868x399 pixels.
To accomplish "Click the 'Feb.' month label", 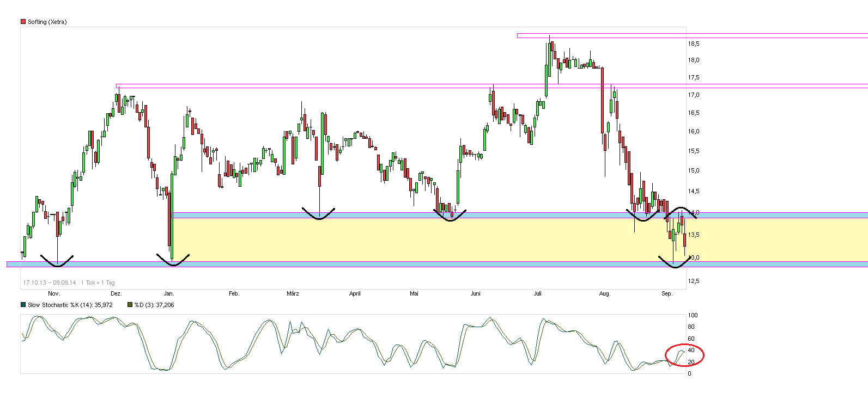I will point(234,293).
